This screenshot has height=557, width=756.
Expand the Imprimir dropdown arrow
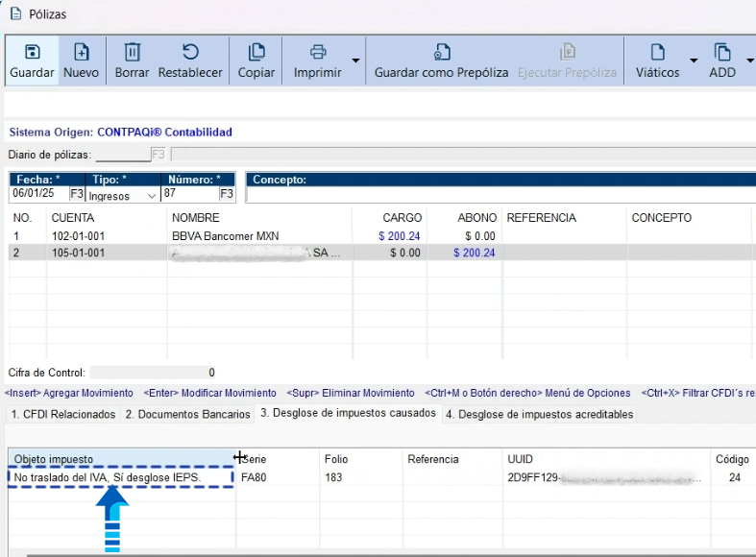[x=355, y=61]
